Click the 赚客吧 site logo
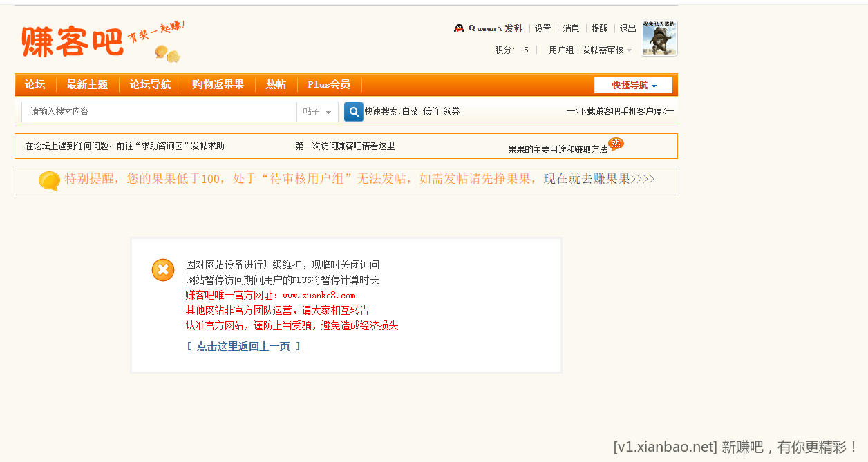Screen dimensions: 868x462 coord(73,41)
